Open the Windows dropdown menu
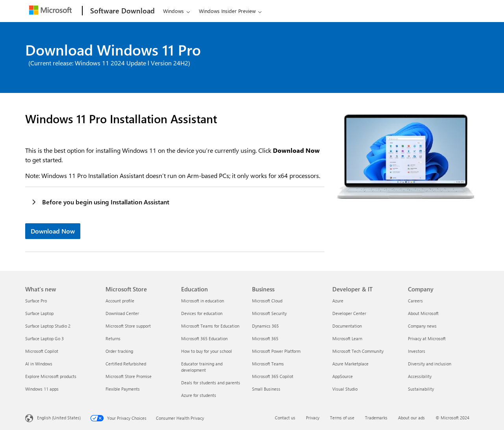 (x=176, y=11)
